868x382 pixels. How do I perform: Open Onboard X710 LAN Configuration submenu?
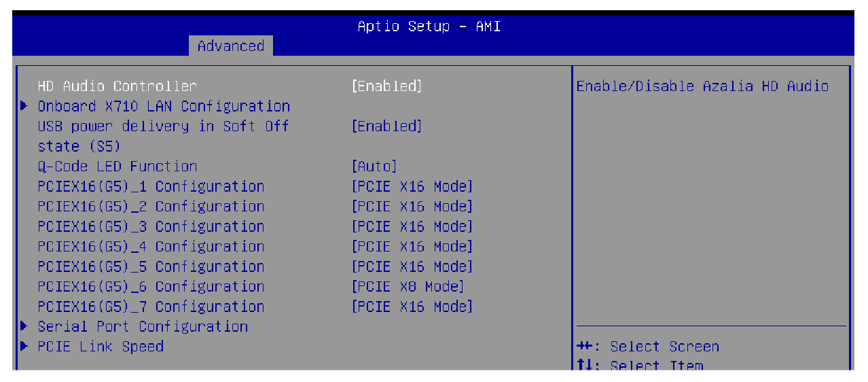(164, 106)
